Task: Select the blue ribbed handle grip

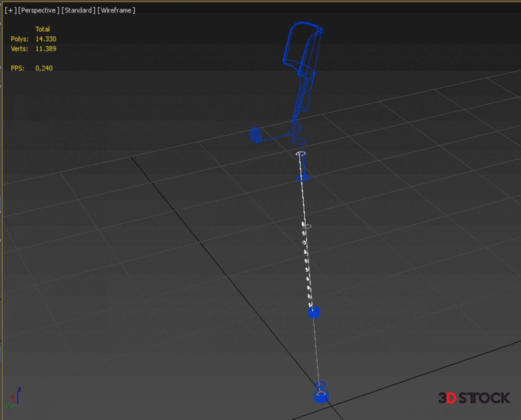Action: pos(255,135)
